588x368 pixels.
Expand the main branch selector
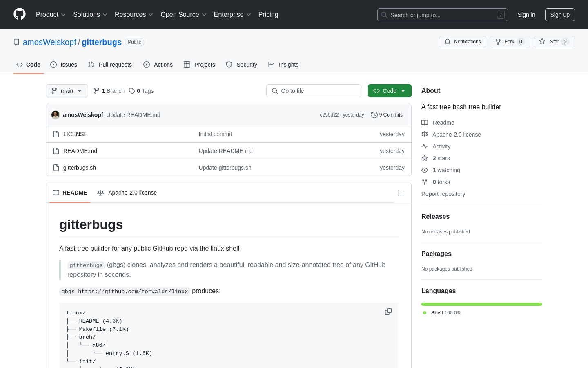[67, 91]
